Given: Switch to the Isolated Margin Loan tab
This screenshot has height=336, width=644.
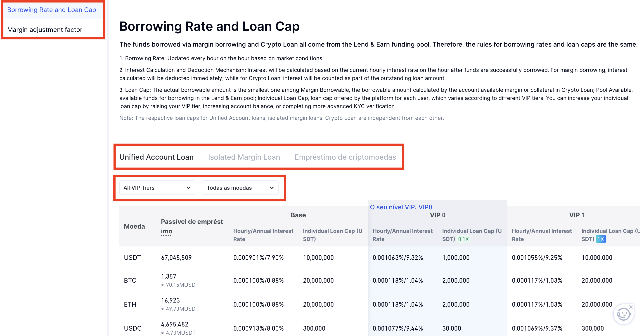Looking at the screenshot, I should tap(244, 157).
